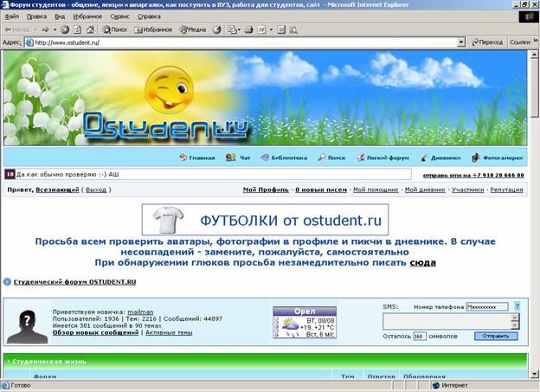540x392 pixels.
Task: Open the Мой Профиль link
Action: point(266,190)
